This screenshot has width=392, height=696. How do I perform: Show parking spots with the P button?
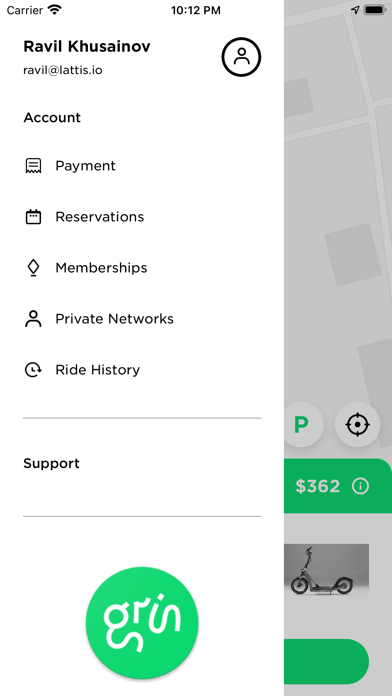301,425
